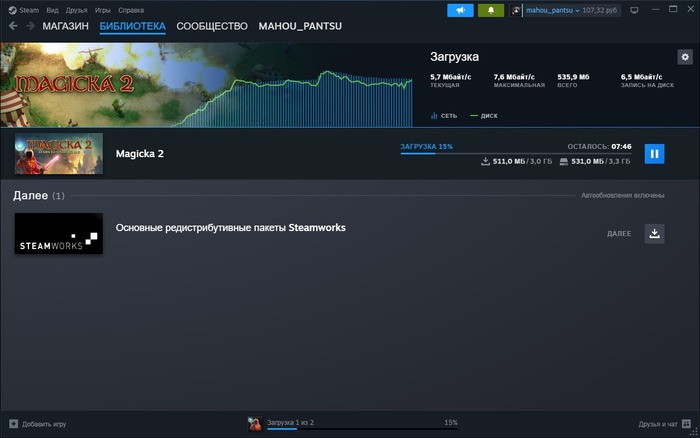Go back with the left arrow
This screenshot has height=438, width=700.
pyautogui.click(x=13, y=26)
